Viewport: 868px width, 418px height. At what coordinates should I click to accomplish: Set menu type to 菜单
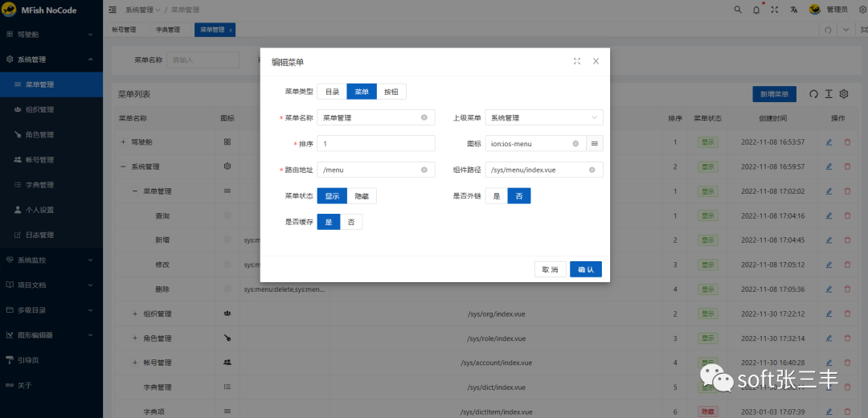coord(362,92)
